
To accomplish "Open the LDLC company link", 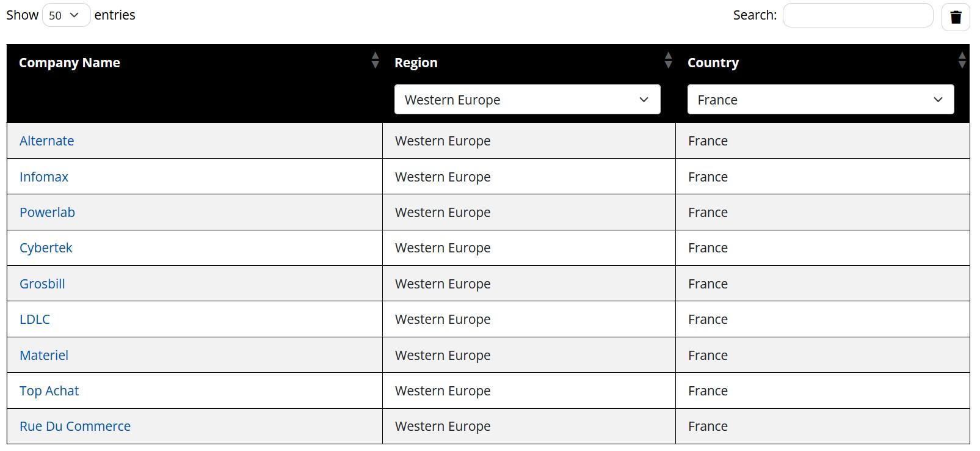I will pyautogui.click(x=35, y=320).
